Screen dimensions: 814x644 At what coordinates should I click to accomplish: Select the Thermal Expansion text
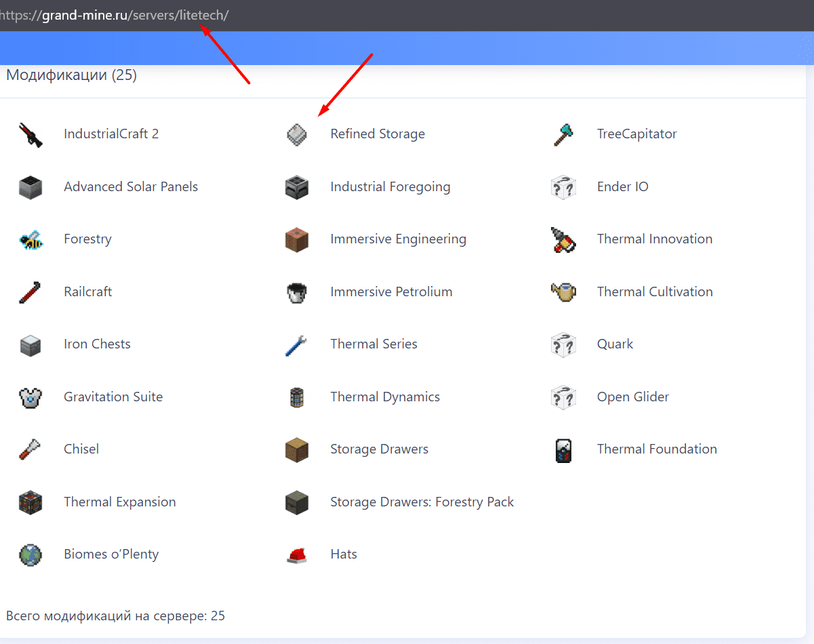tap(120, 502)
